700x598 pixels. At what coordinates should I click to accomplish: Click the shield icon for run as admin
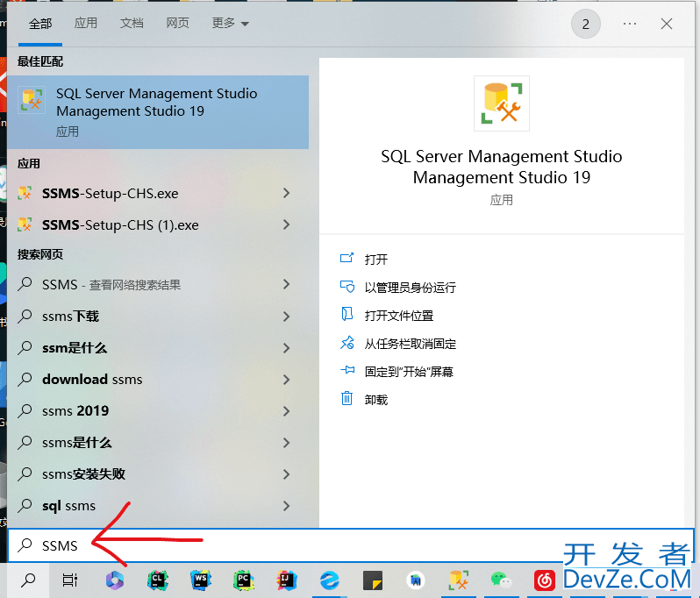click(346, 287)
